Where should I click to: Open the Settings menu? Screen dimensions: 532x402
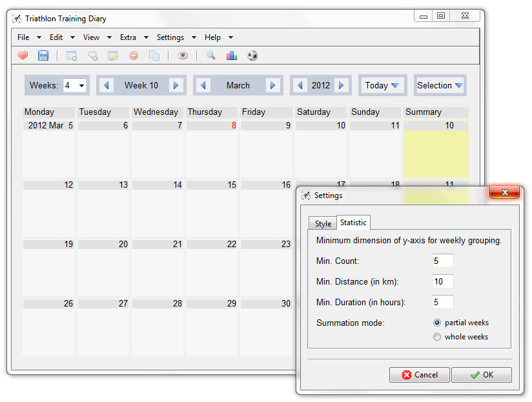(x=170, y=37)
